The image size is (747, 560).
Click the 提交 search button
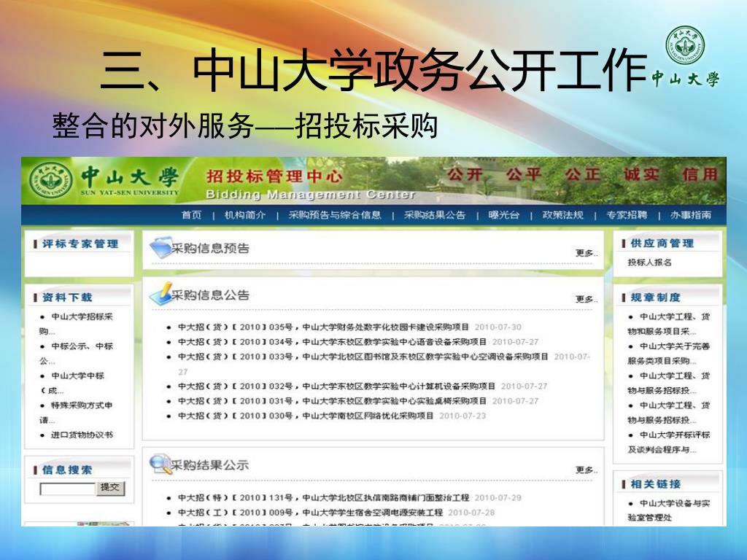111,488
